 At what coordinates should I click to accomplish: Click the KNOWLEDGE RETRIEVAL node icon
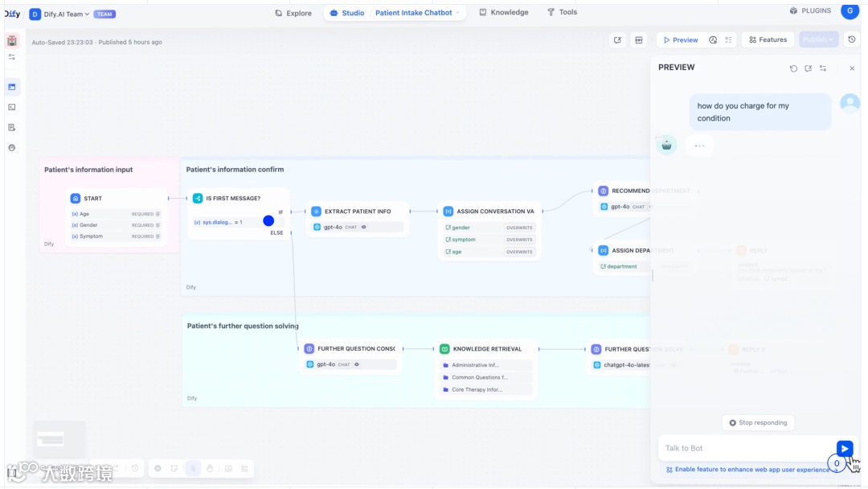tap(444, 349)
